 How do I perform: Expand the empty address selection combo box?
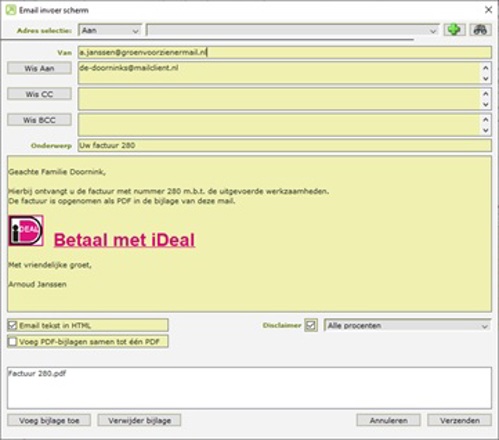293,30
